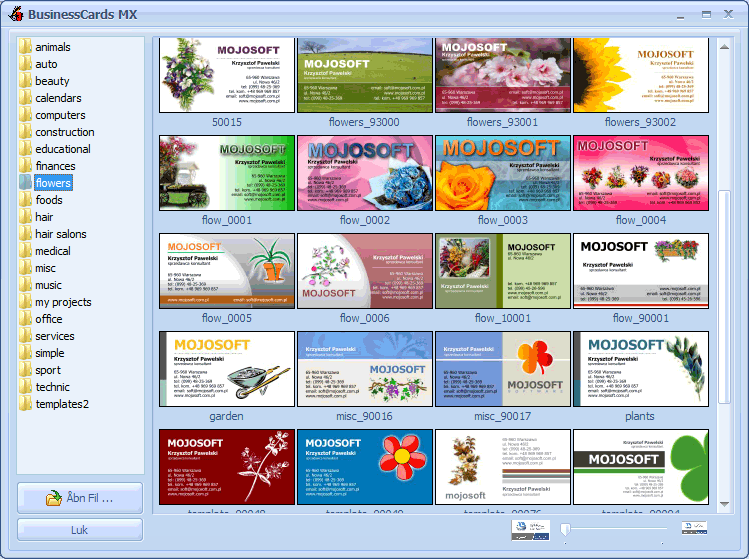The image size is (749, 559).
Task: Open the my projects folder
Action: click(63, 302)
